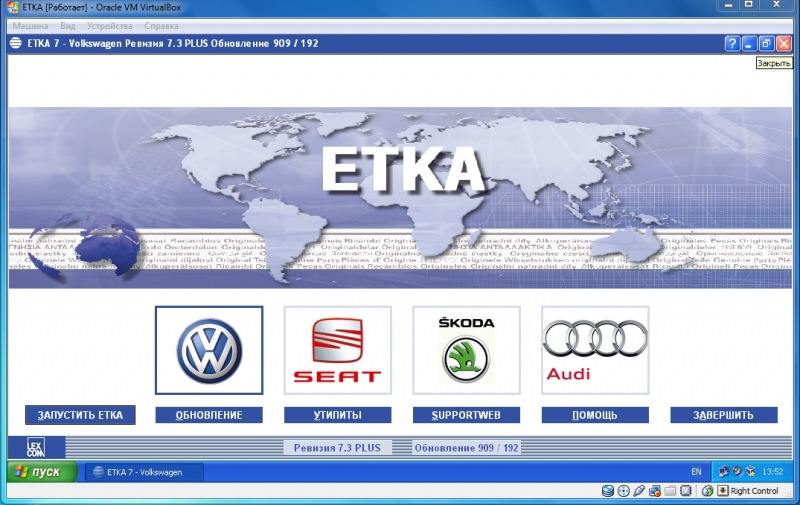Open the Вид menu
The height and width of the screenshot is (505, 800).
(67, 26)
